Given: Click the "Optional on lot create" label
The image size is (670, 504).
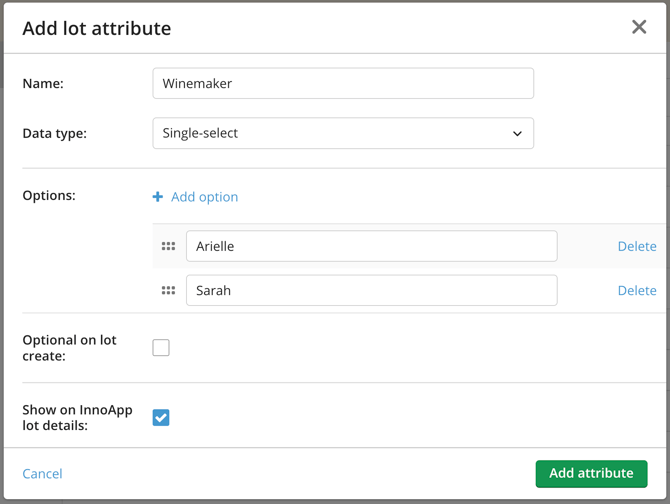Looking at the screenshot, I should [69, 348].
